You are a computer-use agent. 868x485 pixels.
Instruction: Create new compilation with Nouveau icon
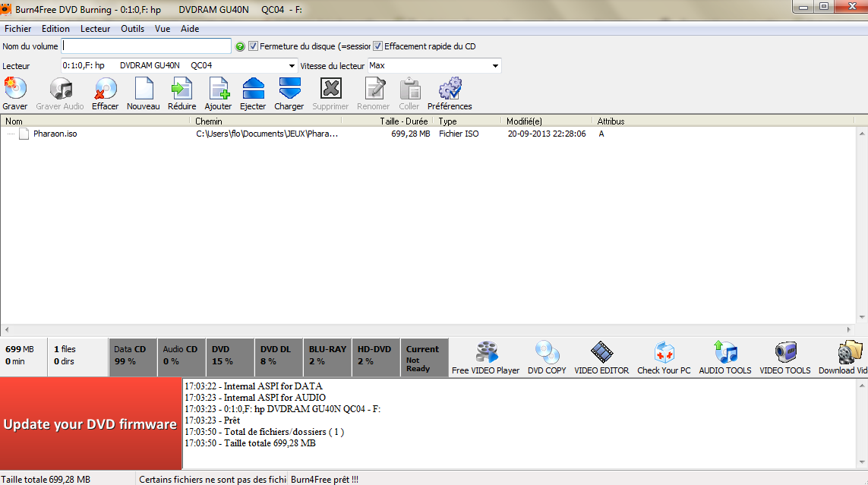click(144, 89)
